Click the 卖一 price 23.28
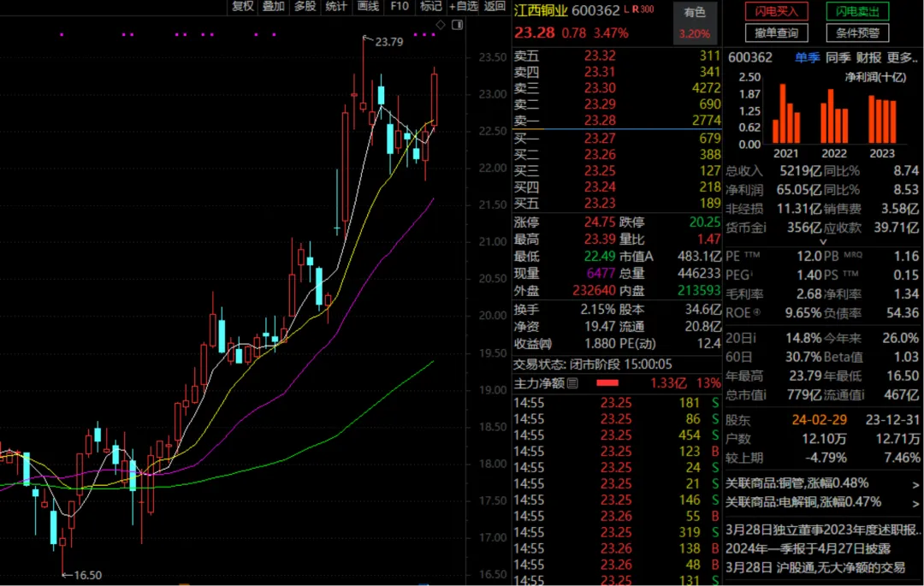 600,121
